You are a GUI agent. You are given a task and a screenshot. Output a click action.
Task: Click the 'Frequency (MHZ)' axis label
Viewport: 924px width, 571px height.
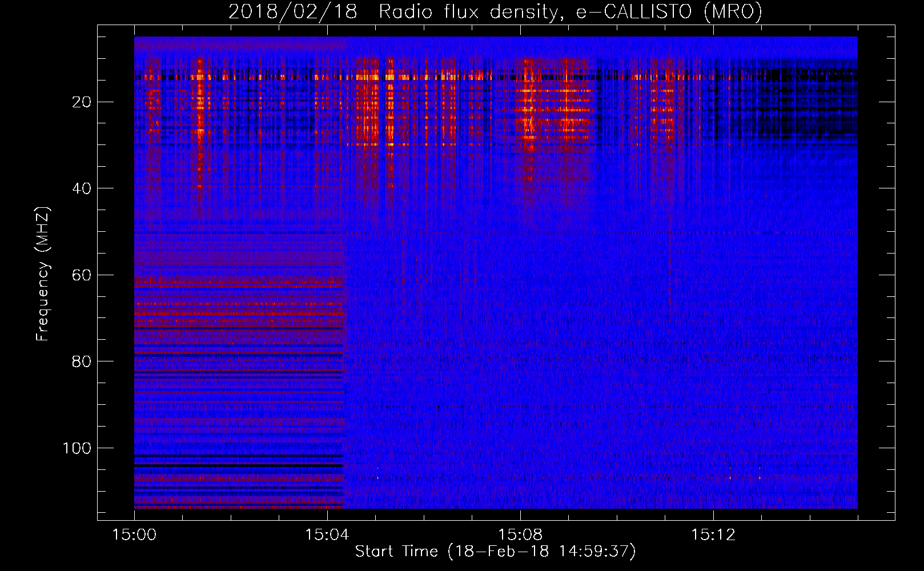coord(43,274)
